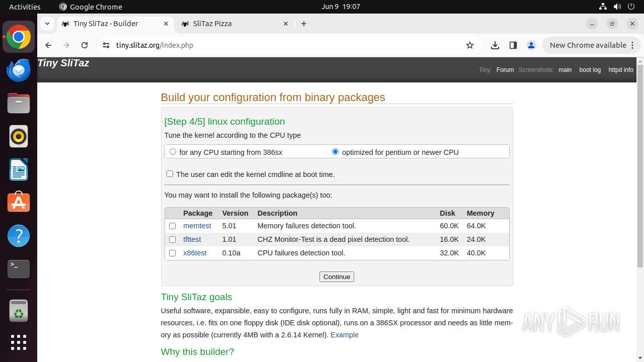Launch Thunderbird mail from the dock
This screenshot has width=644, height=362.
pyautogui.click(x=19, y=70)
